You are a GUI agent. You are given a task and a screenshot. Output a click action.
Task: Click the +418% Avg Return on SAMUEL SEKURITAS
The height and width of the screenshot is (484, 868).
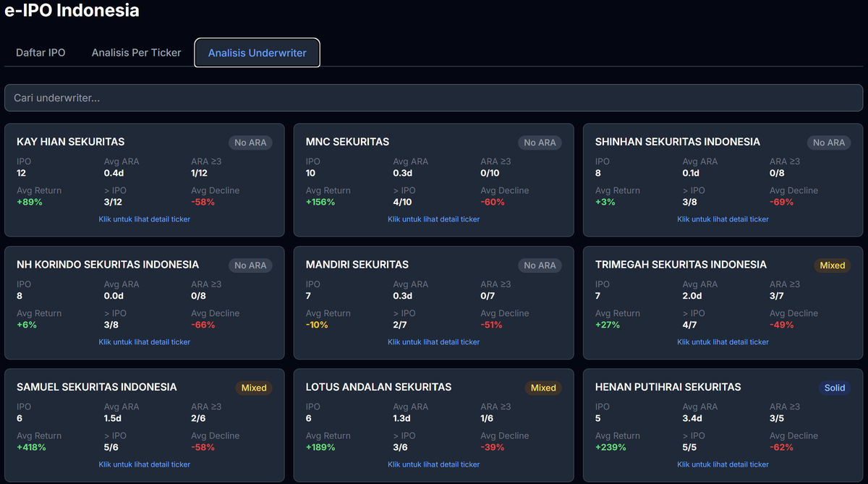[x=31, y=447]
